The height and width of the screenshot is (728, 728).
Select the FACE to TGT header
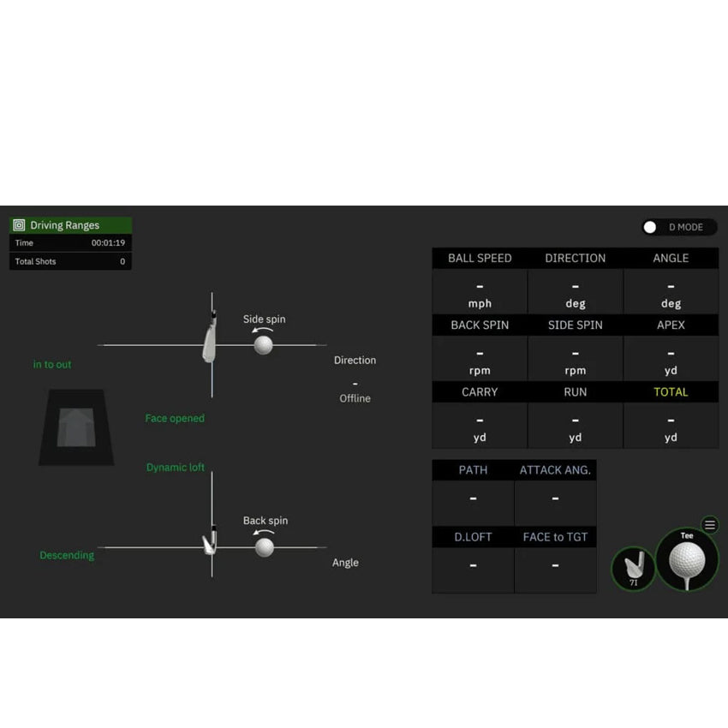tap(555, 537)
